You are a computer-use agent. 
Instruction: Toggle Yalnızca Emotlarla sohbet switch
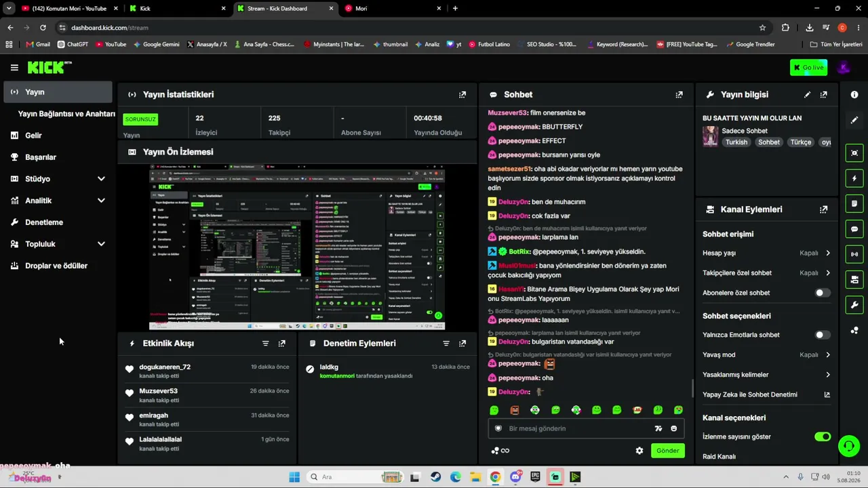(x=822, y=335)
